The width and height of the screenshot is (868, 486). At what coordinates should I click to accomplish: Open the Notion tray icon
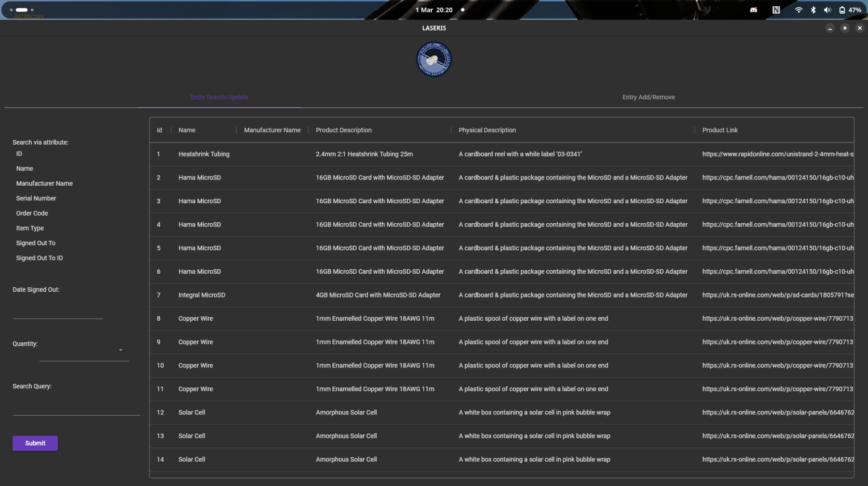click(x=775, y=10)
